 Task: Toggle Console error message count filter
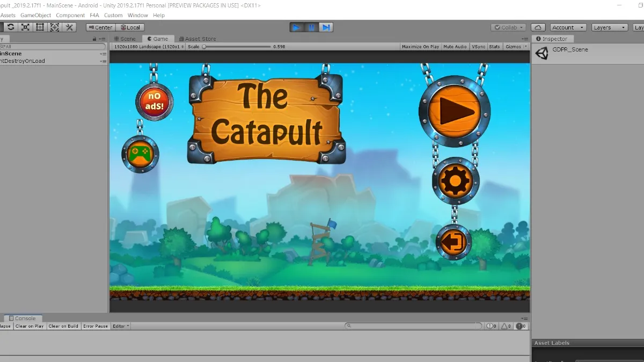[522, 326]
